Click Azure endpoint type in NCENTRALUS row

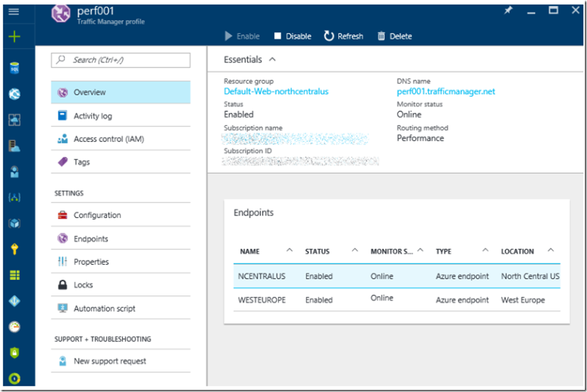(462, 276)
